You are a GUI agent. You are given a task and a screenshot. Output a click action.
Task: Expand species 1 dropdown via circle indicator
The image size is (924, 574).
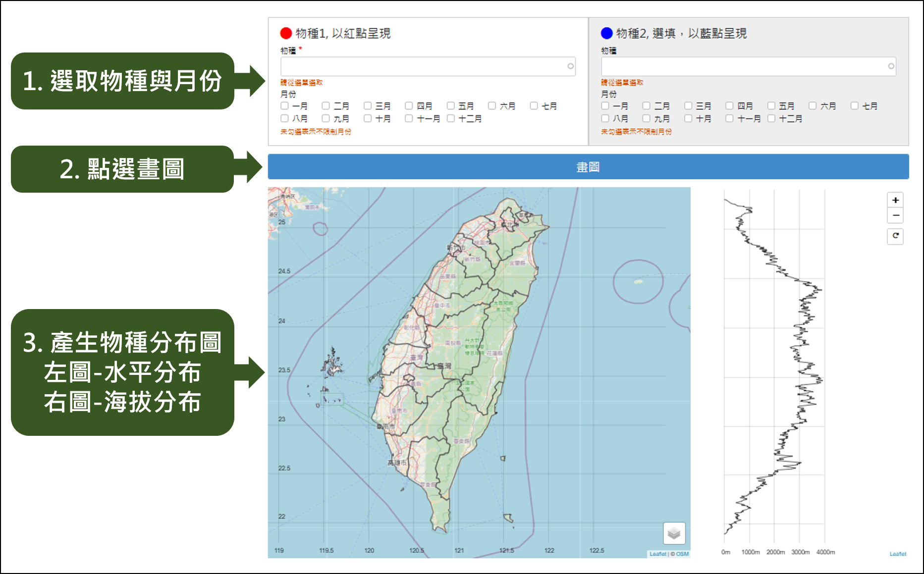pos(570,66)
